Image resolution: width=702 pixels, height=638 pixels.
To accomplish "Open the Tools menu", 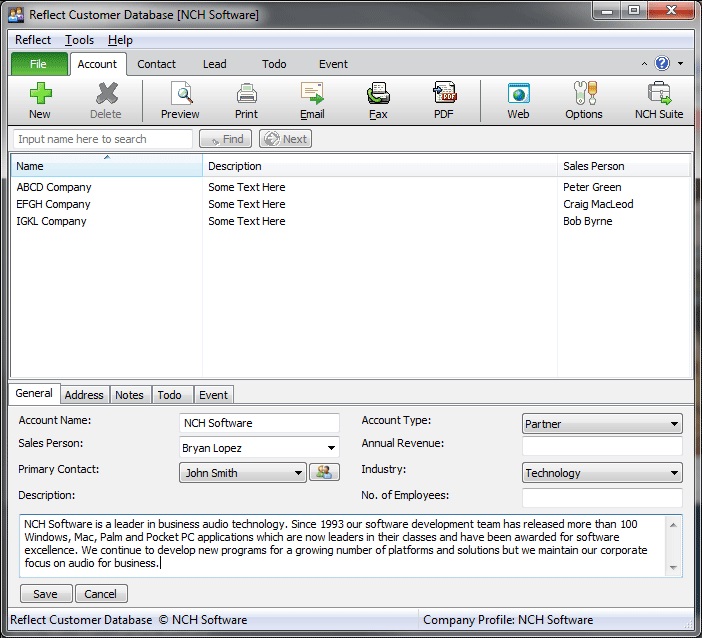I will 79,40.
